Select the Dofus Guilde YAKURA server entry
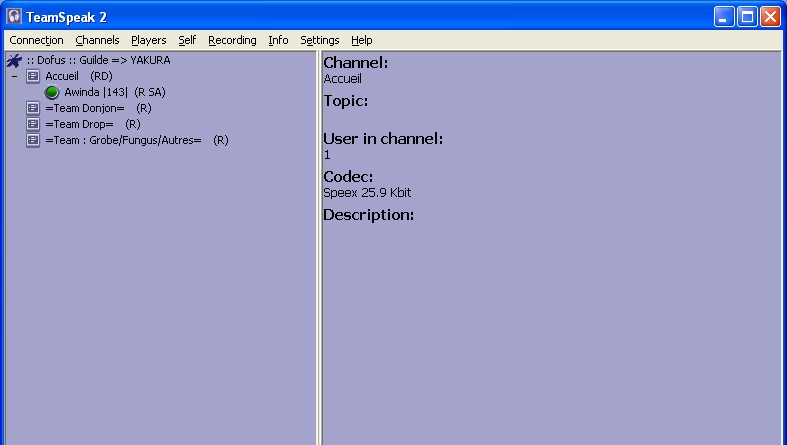787x445 pixels. click(x=98, y=60)
